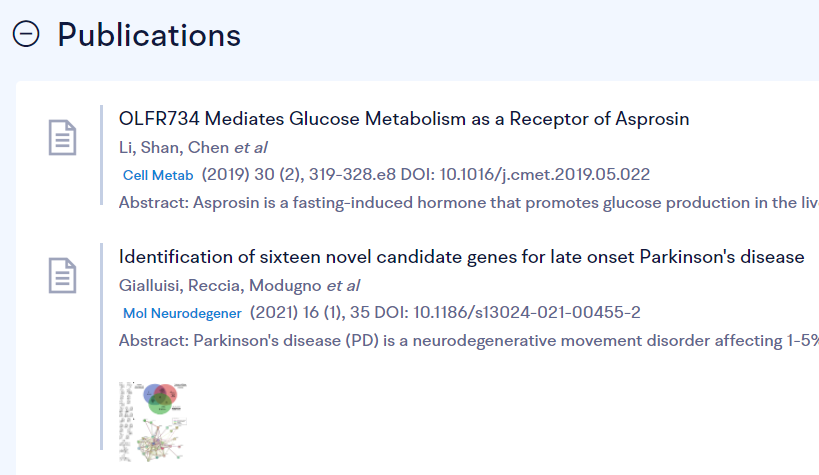The height and width of the screenshot is (475, 819).
Task: Expand the Asprosin abstract text
Action: (469, 203)
